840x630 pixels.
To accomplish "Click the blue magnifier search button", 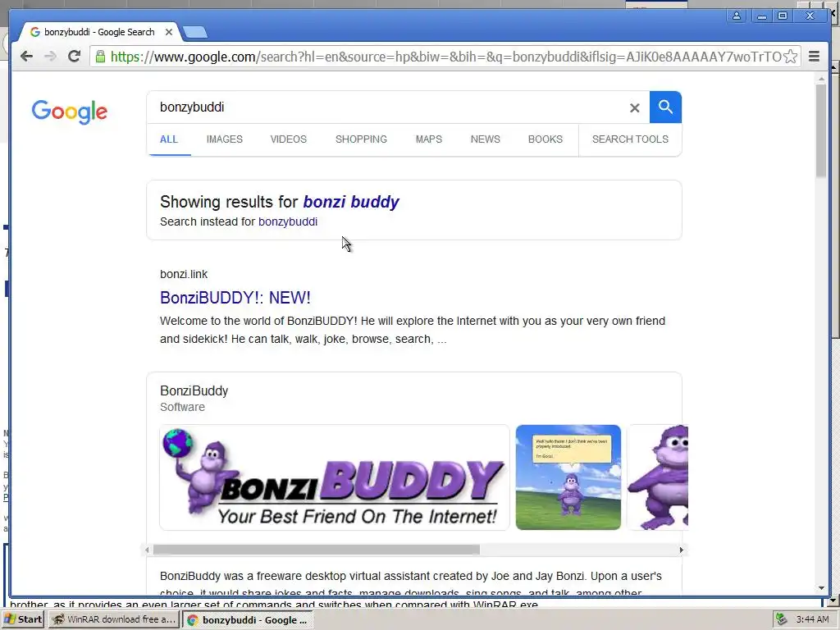I will point(665,107).
